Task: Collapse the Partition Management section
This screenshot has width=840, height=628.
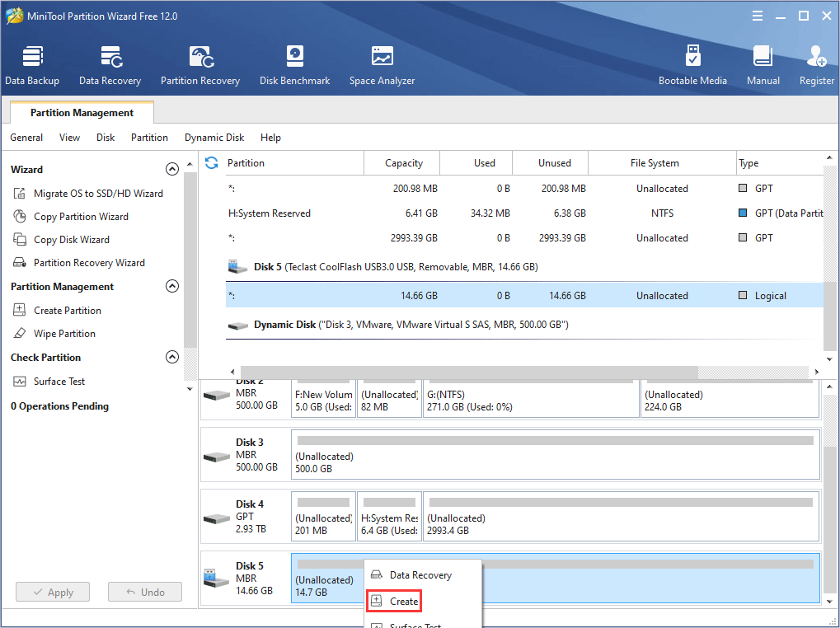Action: (x=172, y=286)
